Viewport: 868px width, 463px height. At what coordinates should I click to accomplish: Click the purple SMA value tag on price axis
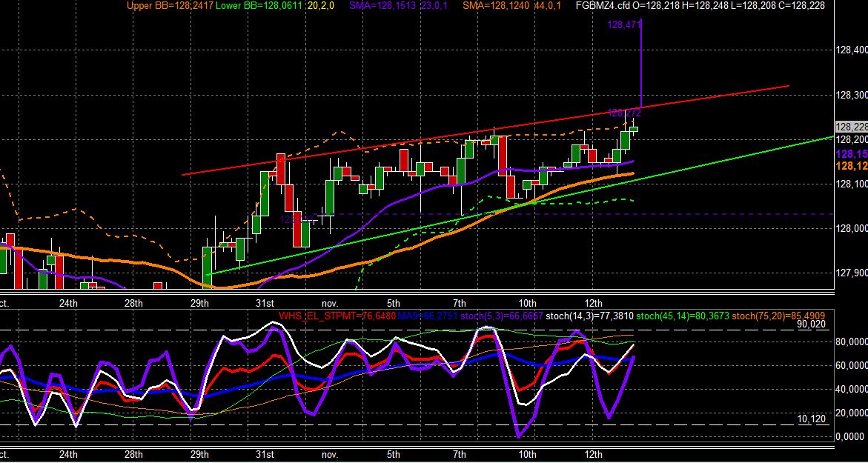tap(852, 154)
